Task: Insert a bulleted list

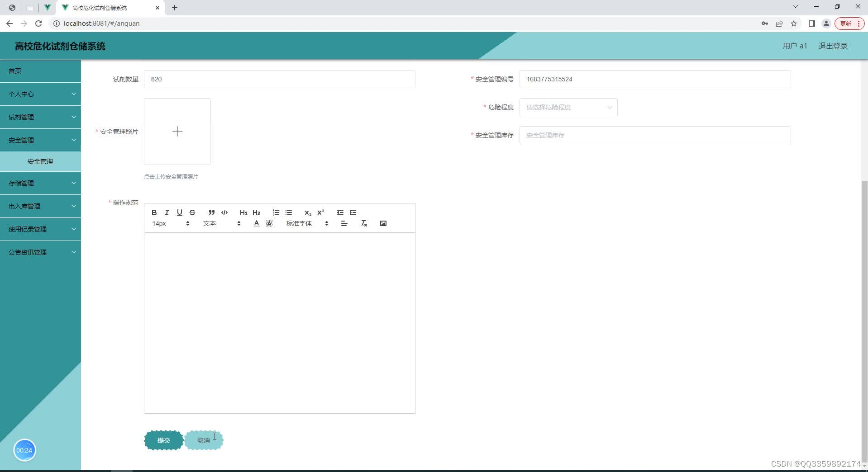Action: click(x=289, y=212)
